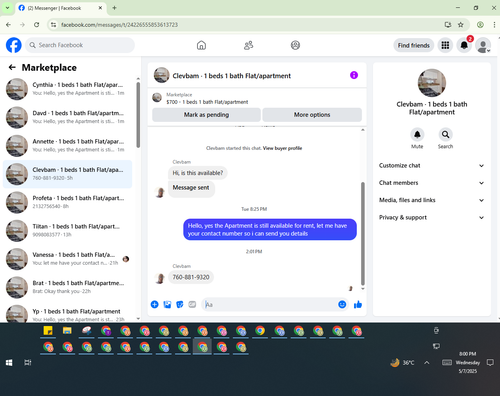Click the conversation list scrollbar
The image size is (500, 396).
138,115
